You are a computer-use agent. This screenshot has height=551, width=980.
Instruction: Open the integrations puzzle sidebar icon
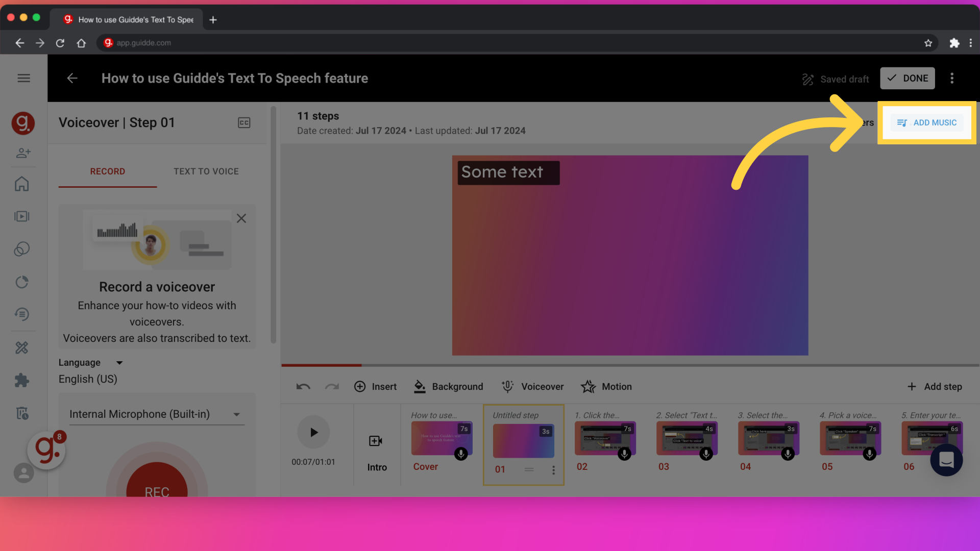click(22, 380)
